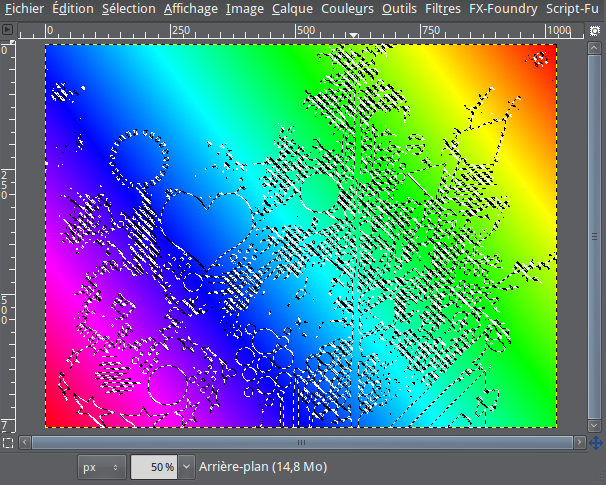Open the px unit dropdown

[102, 467]
